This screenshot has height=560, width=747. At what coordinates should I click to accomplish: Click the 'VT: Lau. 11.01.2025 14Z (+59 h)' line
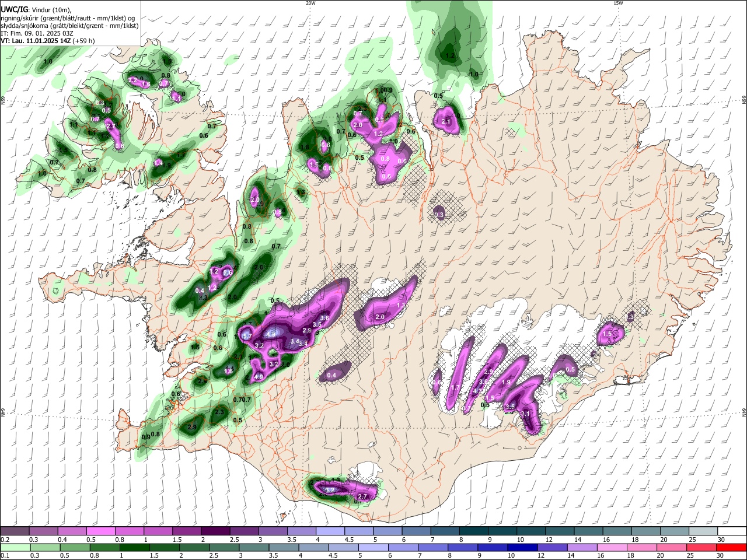(47, 41)
